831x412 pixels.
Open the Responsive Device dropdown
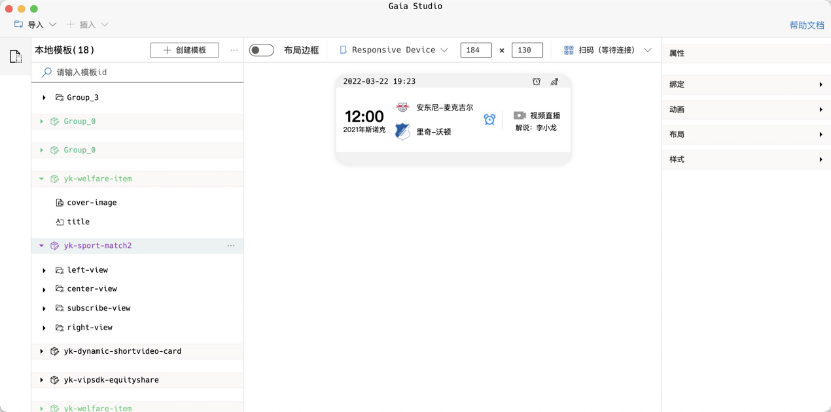394,50
